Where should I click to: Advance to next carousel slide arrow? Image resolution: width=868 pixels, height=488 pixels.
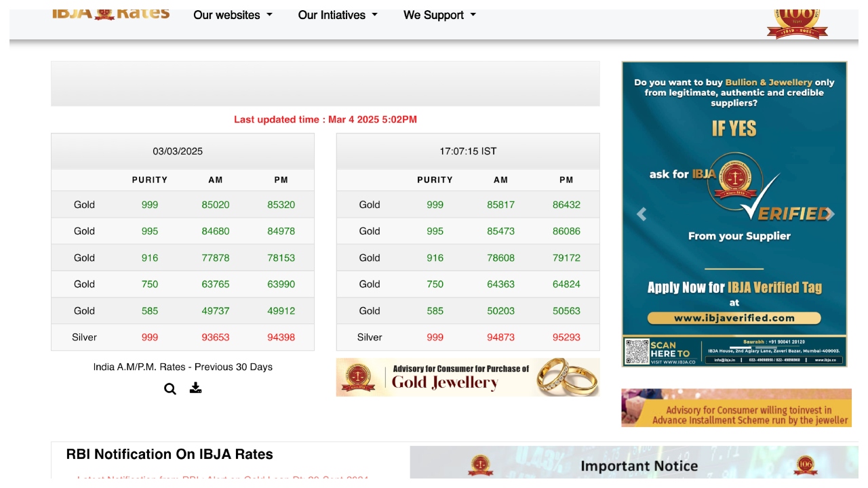coord(829,214)
